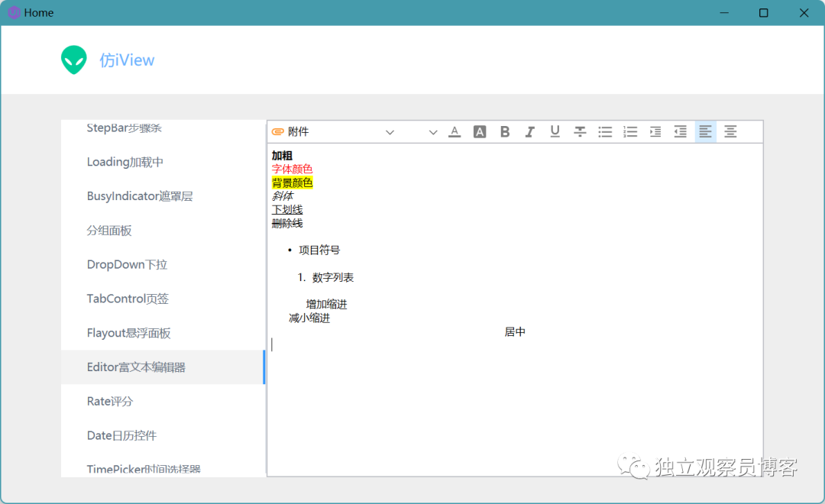
Task: Toggle left alignment button
Action: coord(706,131)
